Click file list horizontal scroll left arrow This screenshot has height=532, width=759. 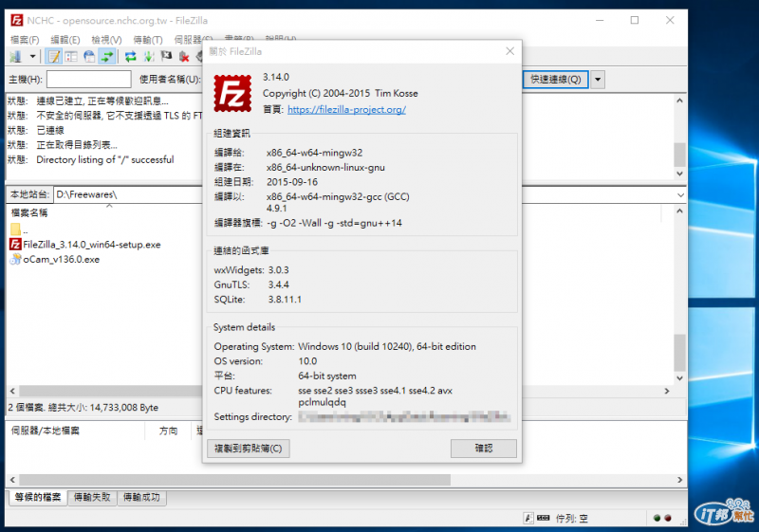click(12, 391)
